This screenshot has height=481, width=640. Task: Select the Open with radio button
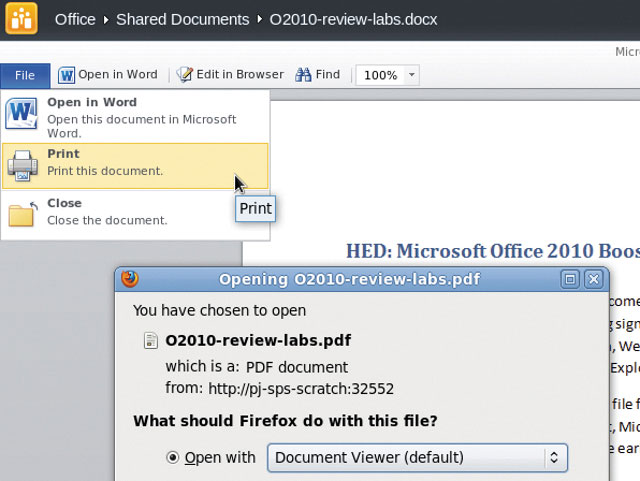click(173, 457)
